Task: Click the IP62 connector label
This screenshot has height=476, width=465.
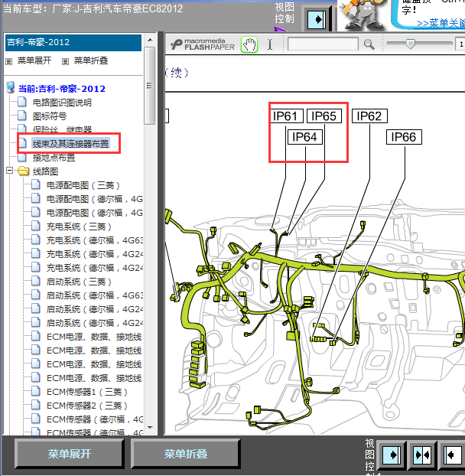Action: pos(369,116)
